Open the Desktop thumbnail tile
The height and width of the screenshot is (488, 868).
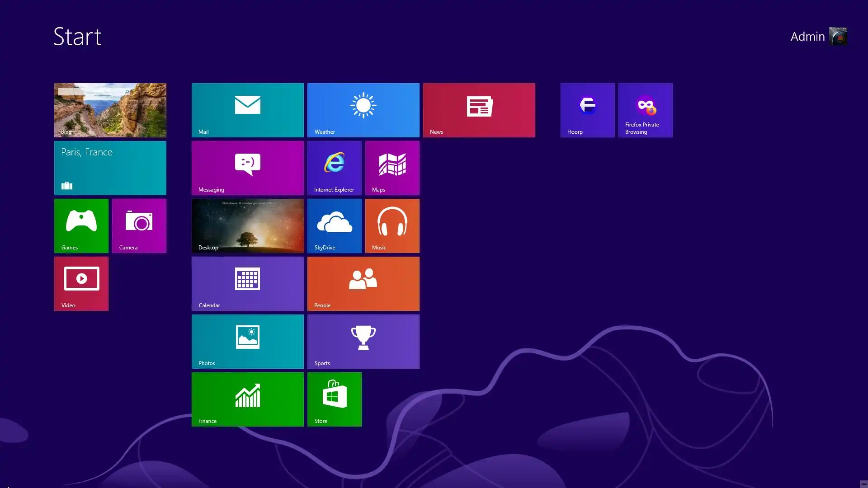(247, 225)
